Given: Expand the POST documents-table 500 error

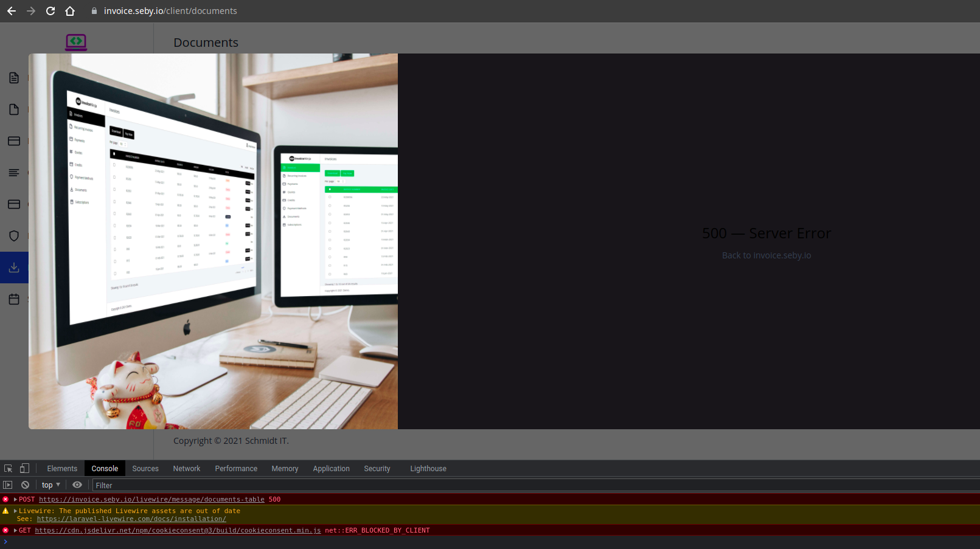Looking at the screenshot, I should click(15, 499).
